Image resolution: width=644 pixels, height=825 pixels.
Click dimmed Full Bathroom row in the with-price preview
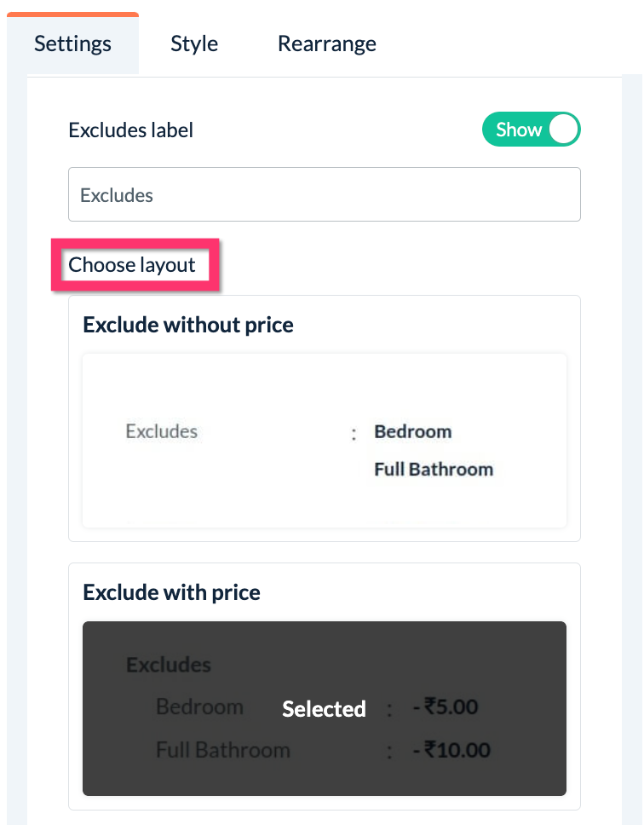point(223,751)
